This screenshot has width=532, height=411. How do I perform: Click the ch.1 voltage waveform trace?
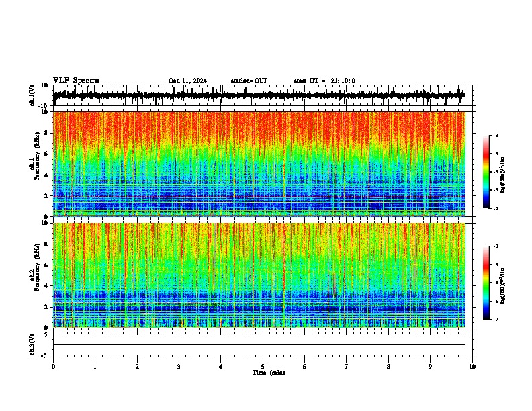point(259,95)
